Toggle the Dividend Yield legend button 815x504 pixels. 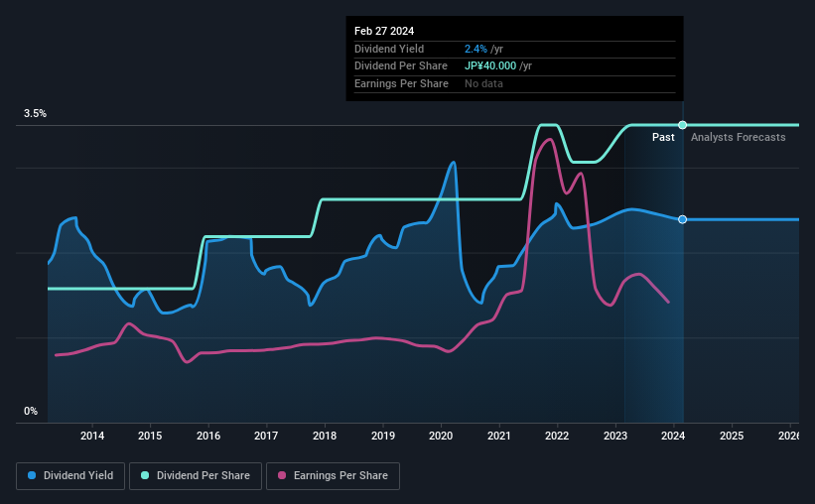(70, 476)
